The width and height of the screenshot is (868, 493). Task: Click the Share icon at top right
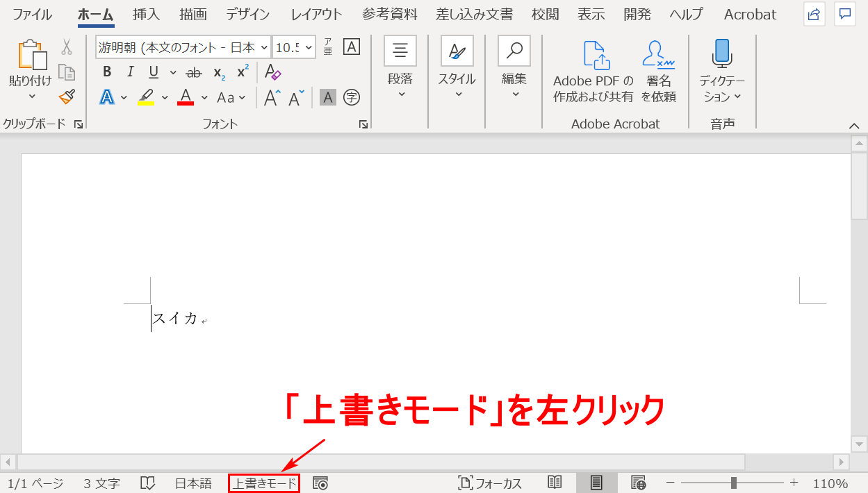tap(814, 14)
